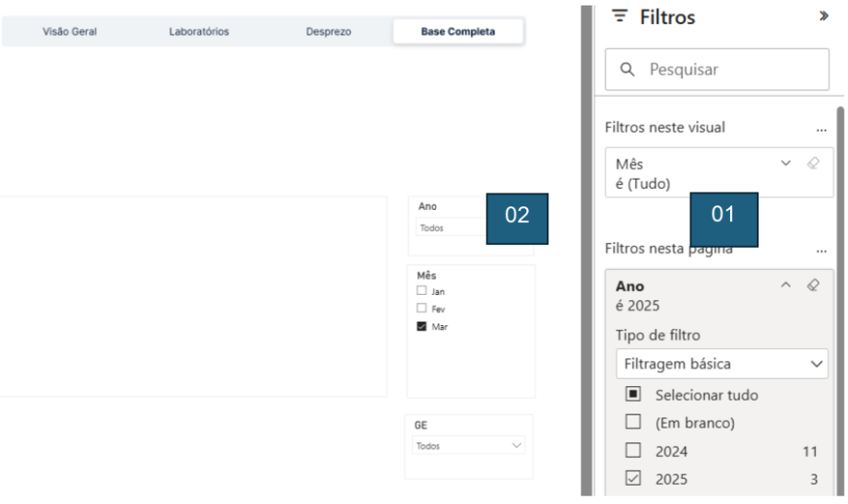
Task: Collapse the Filtros pane with double chevron
Action: (x=823, y=17)
